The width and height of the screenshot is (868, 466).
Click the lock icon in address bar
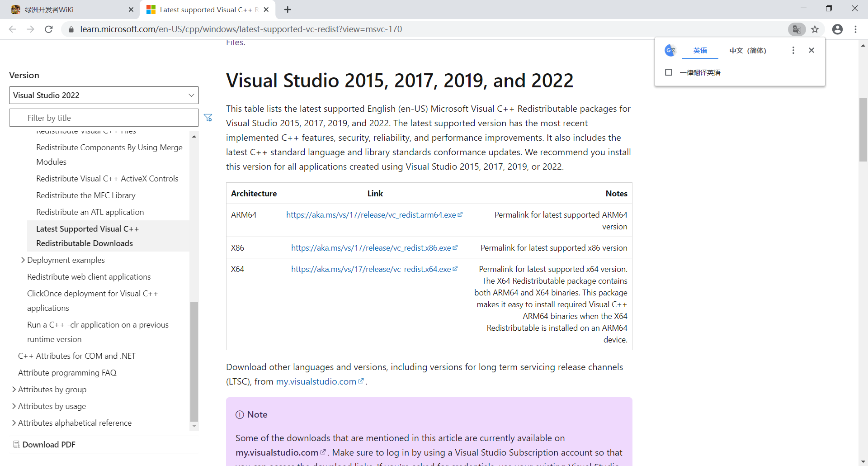71,29
